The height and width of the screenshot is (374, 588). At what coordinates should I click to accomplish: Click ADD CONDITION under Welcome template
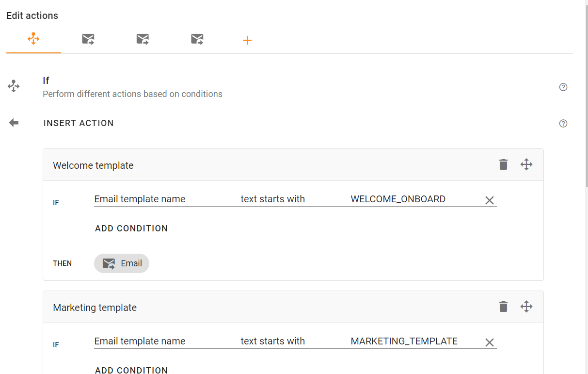coord(131,228)
